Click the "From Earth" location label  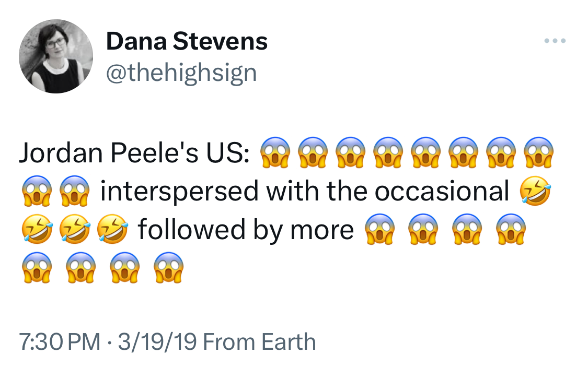259,342
